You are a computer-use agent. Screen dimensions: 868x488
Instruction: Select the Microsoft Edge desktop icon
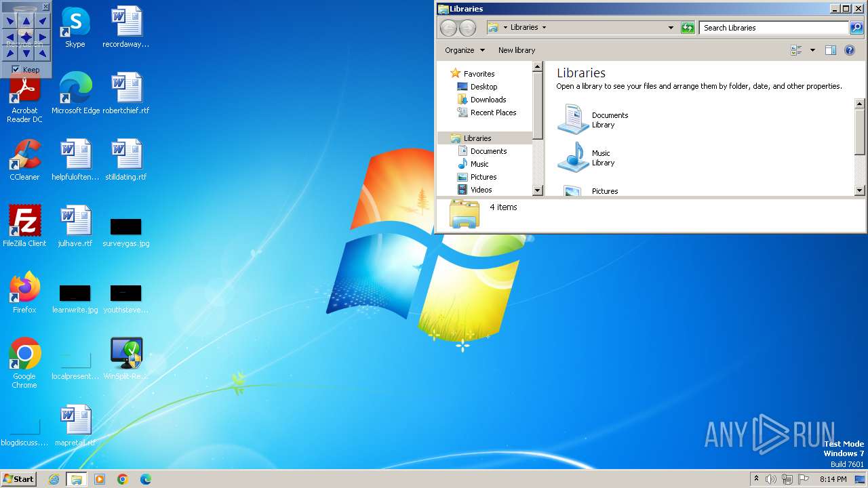tap(75, 94)
